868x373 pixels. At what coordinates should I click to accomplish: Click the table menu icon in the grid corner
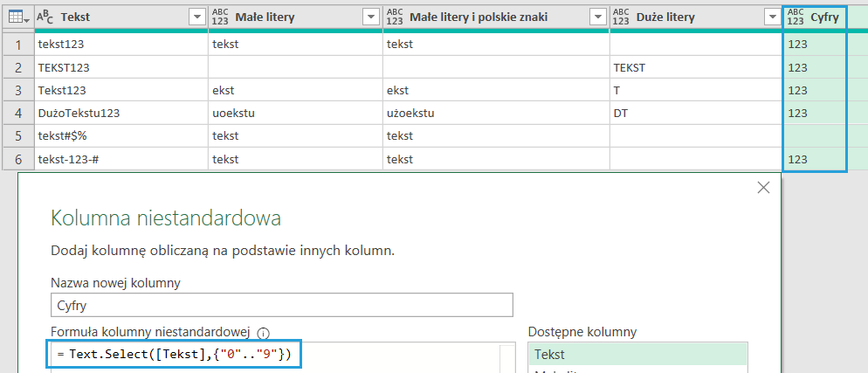tap(17, 17)
